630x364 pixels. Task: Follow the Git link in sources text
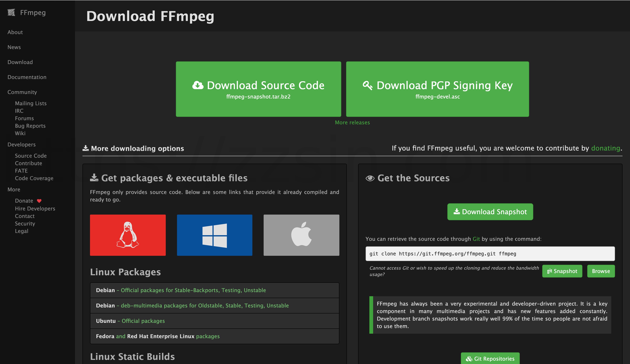click(476, 239)
